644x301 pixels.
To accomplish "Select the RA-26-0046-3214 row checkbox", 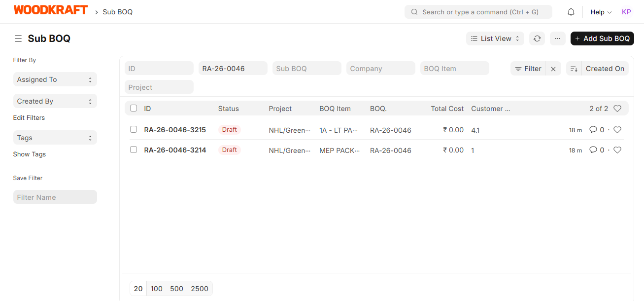I will point(134,150).
